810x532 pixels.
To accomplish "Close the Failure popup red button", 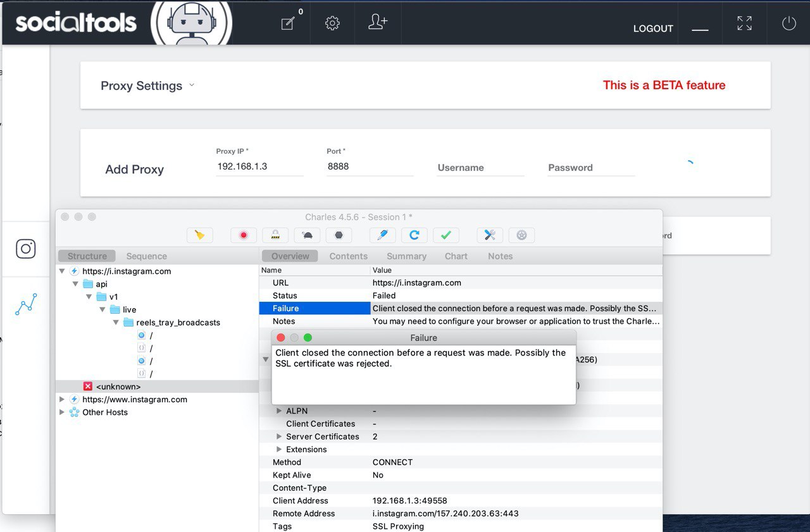I will pos(281,338).
